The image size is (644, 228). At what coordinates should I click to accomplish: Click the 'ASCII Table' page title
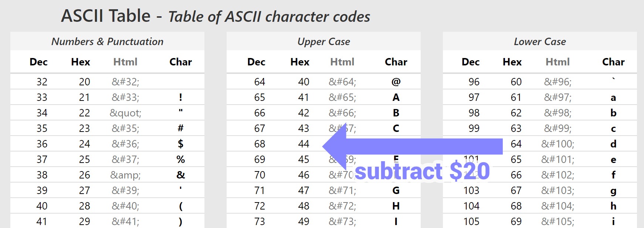[x=106, y=16]
